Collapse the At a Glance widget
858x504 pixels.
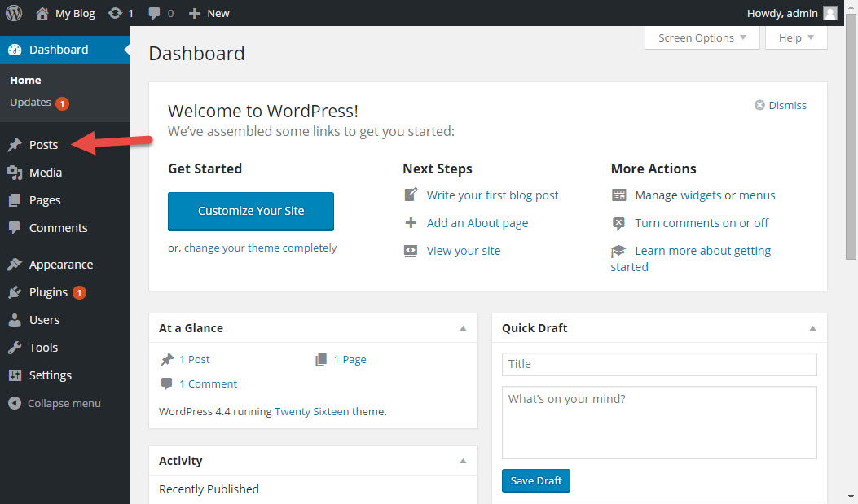click(463, 328)
